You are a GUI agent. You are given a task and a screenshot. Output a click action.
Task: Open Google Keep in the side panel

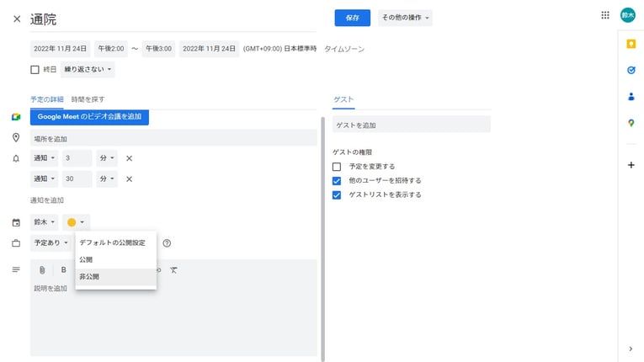click(x=631, y=44)
